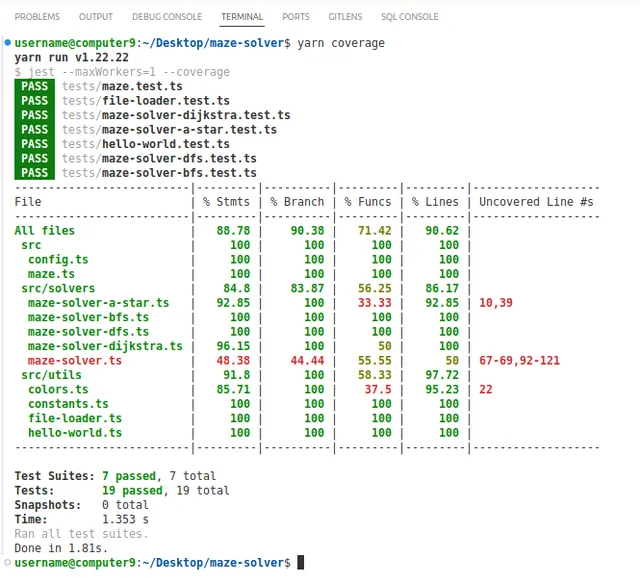
Task: Open tests/maze-solver-a-star.test.ts path
Action: 169,130
